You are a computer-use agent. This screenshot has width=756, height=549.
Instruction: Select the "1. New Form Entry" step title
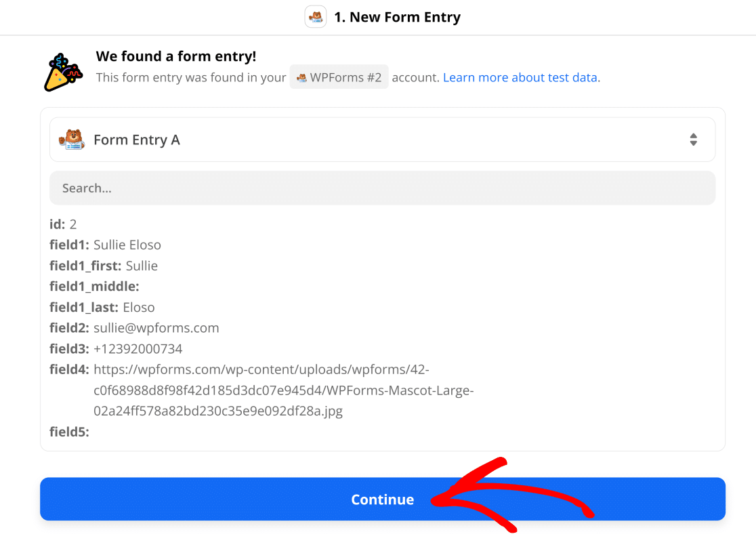point(397,18)
